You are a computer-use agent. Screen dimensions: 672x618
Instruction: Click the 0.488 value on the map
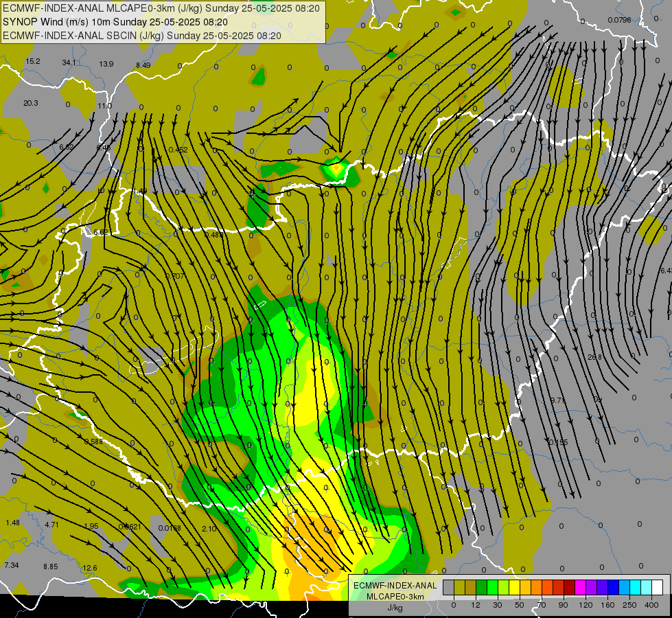coord(213,235)
